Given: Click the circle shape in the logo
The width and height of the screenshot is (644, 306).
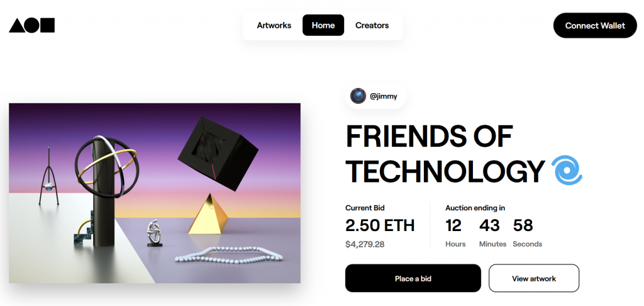Looking at the screenshot, I should pyautogui.click(x=32, y=25).
